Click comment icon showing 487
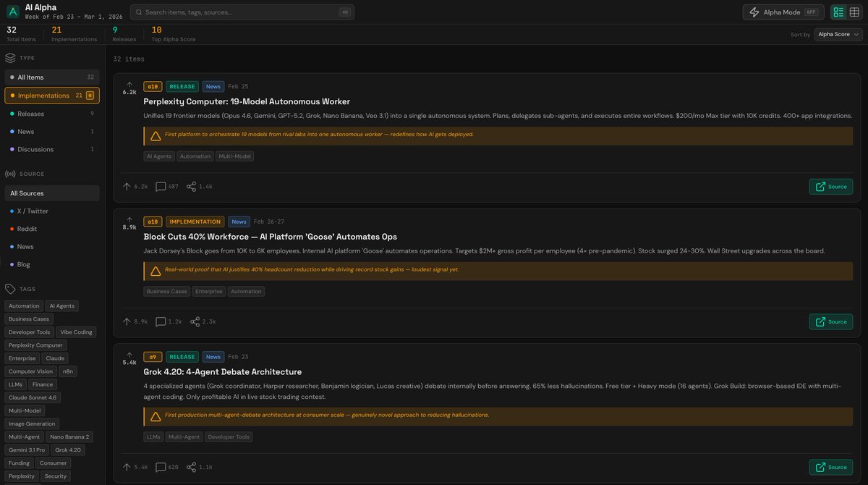The image size is (868, 485). tap(161, 187)
